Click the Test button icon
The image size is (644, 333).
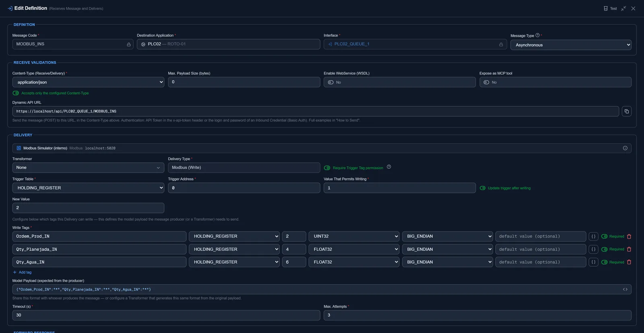click(x=606, y=8)
